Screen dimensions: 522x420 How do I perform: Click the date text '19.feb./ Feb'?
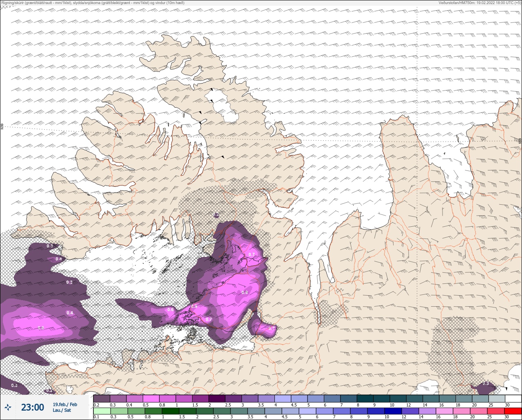(x=65, y=405)
